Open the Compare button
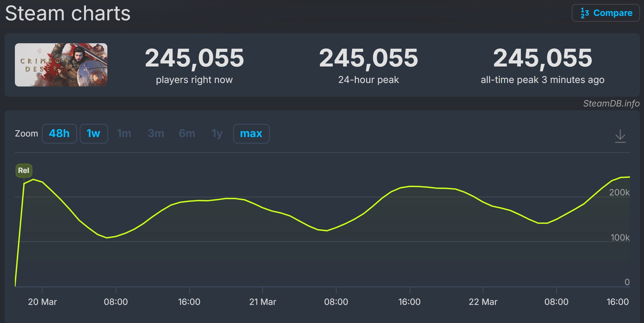 point(606,13)
